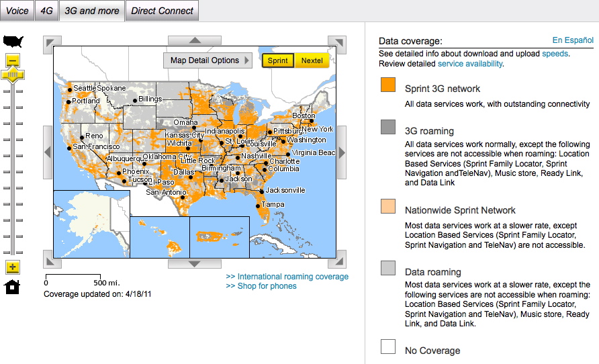Click the dark gray 3G roaming swatch
The height and width of the screenshot is (364, 599).
[388, 127]
